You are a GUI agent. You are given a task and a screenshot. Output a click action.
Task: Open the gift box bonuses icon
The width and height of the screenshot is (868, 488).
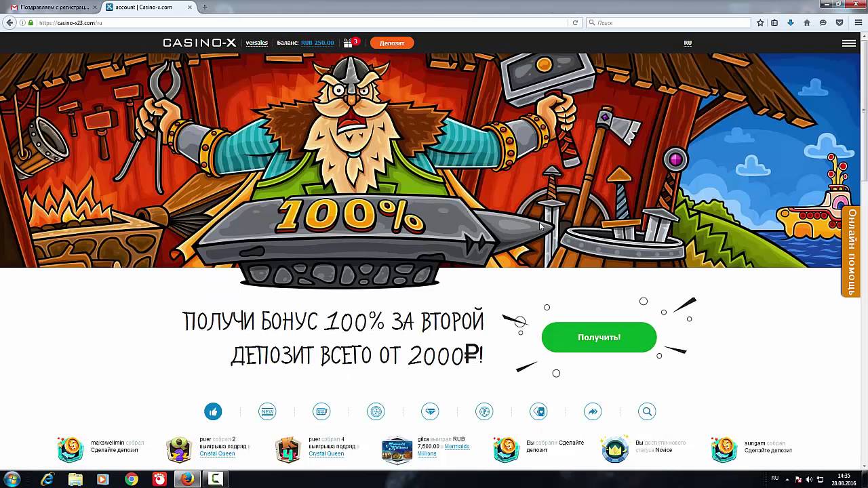tap(349, 43)
